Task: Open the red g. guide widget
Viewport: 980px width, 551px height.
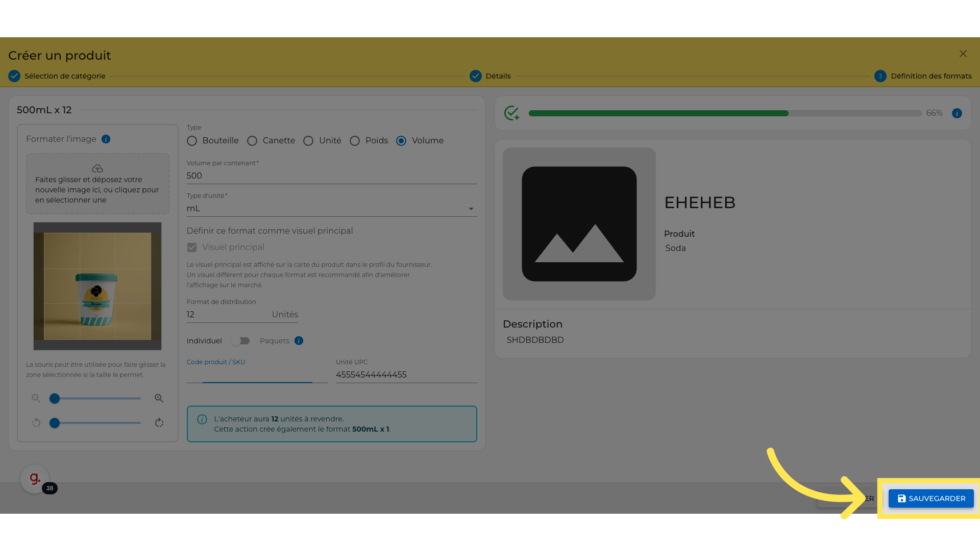Action: click(35, 479)
